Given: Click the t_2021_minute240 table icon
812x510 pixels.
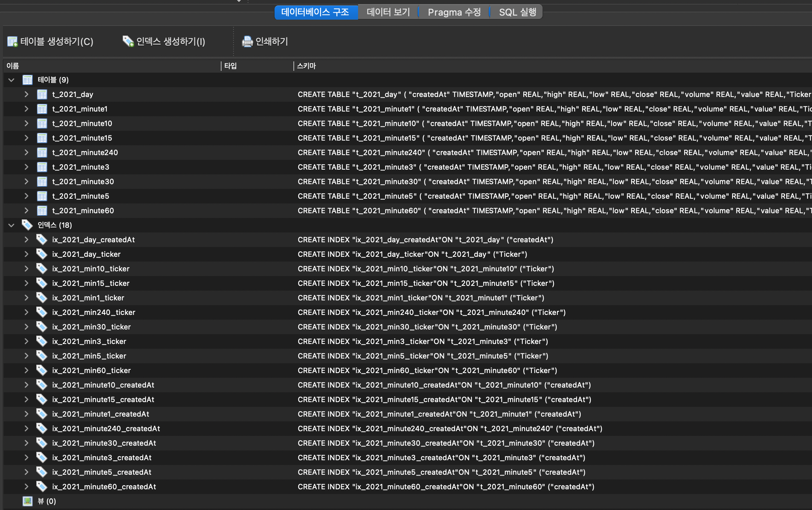Looking at the screenshot, I should 42,153.
